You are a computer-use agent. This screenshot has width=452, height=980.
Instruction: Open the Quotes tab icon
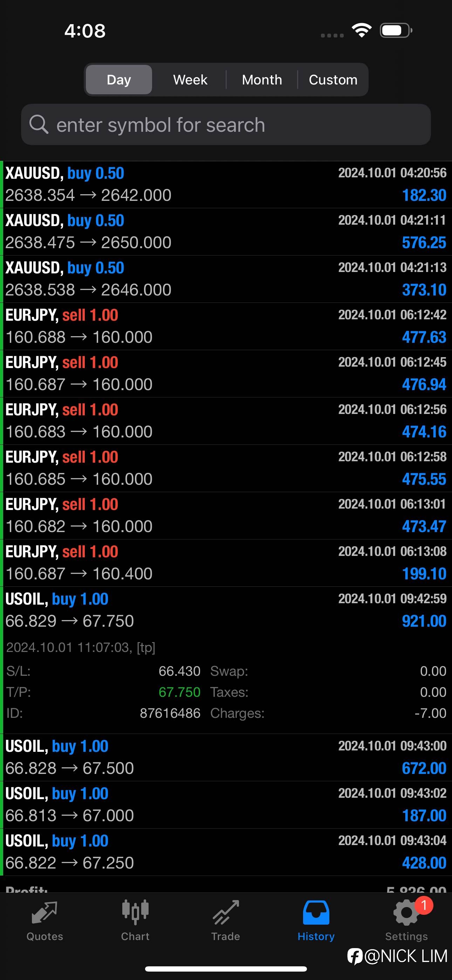click(44, 913)
